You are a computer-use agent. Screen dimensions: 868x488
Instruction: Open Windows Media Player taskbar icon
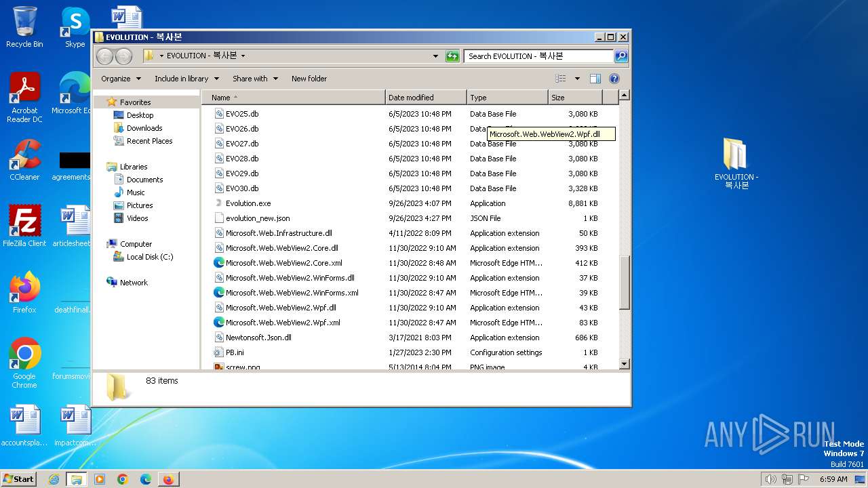click(99, 479)
